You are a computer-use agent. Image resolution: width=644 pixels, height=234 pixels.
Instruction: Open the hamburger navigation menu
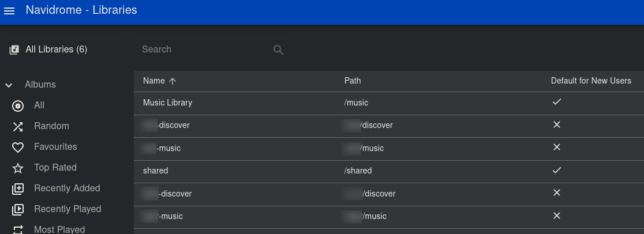click(x=9, y=11)
